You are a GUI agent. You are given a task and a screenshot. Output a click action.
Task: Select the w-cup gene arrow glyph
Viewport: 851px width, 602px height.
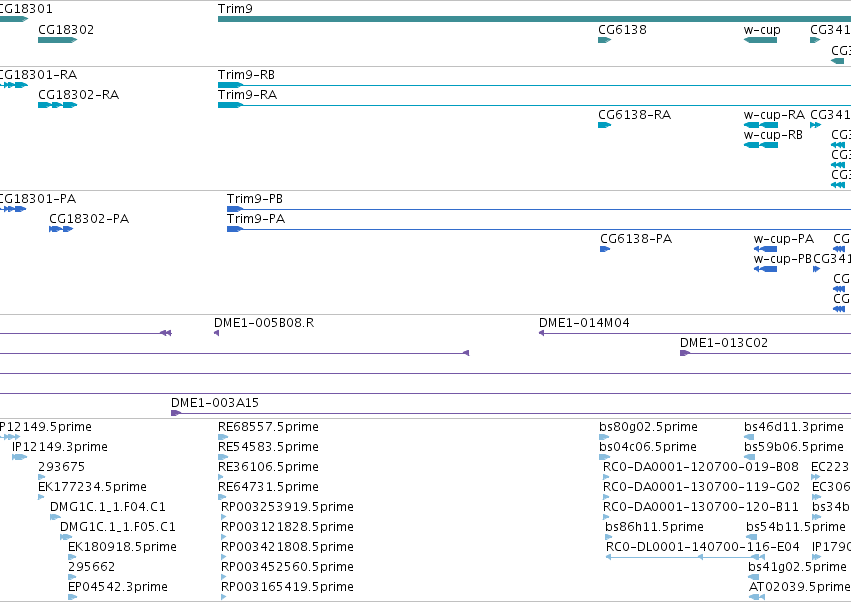point(760,40)
